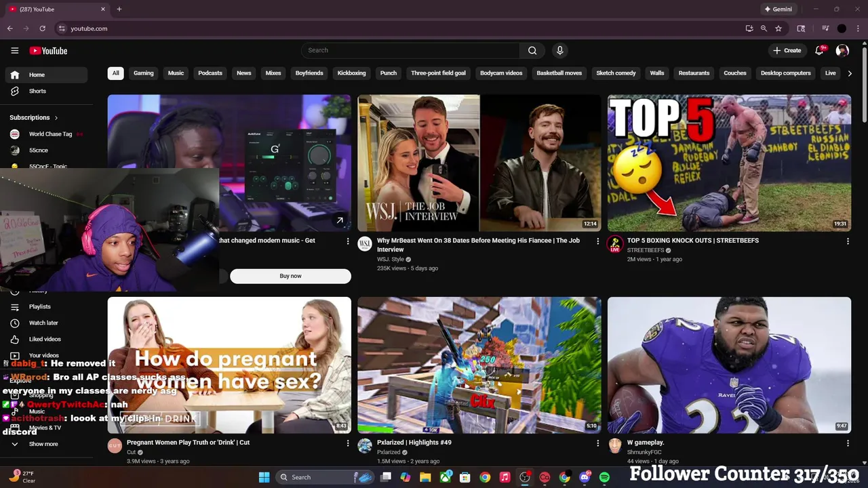Screen dimensions: 868x488
Task: Go to Home in sidebar
Action: 46,75
